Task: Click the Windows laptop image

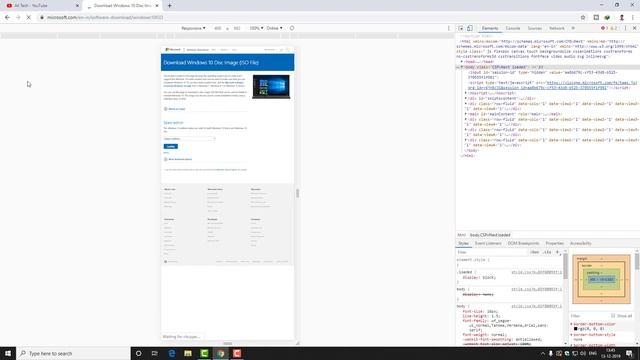Action: point(271,87)
